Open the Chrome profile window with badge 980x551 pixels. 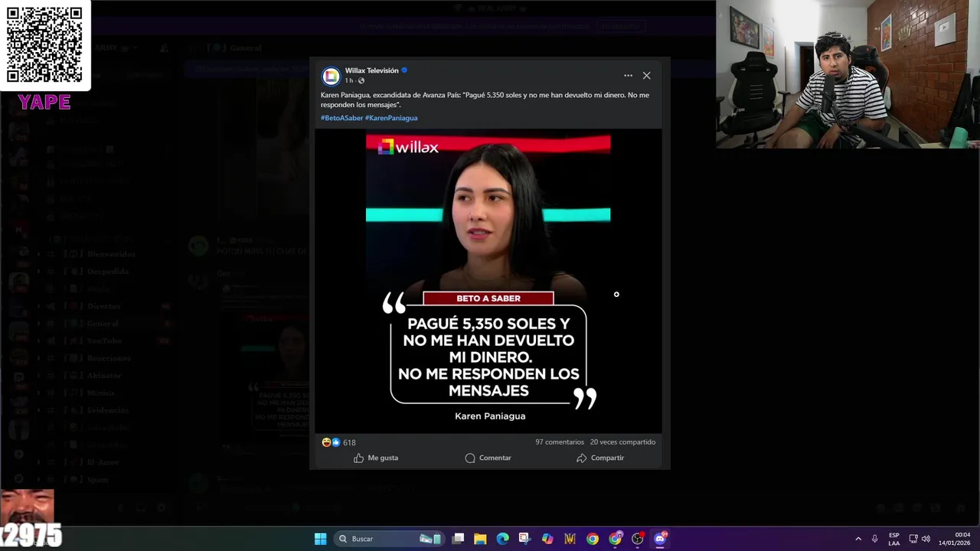(615, 539)
